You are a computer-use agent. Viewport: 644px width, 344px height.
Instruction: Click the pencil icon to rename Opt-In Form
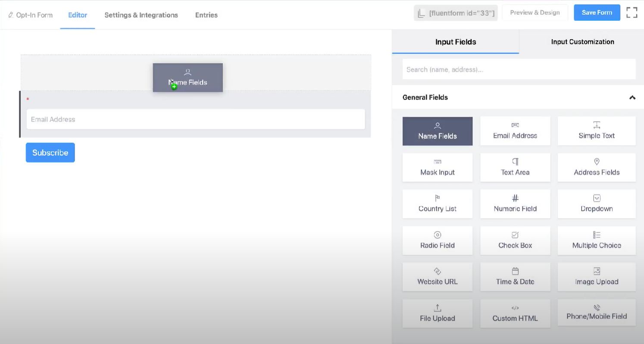click(11, 15)
